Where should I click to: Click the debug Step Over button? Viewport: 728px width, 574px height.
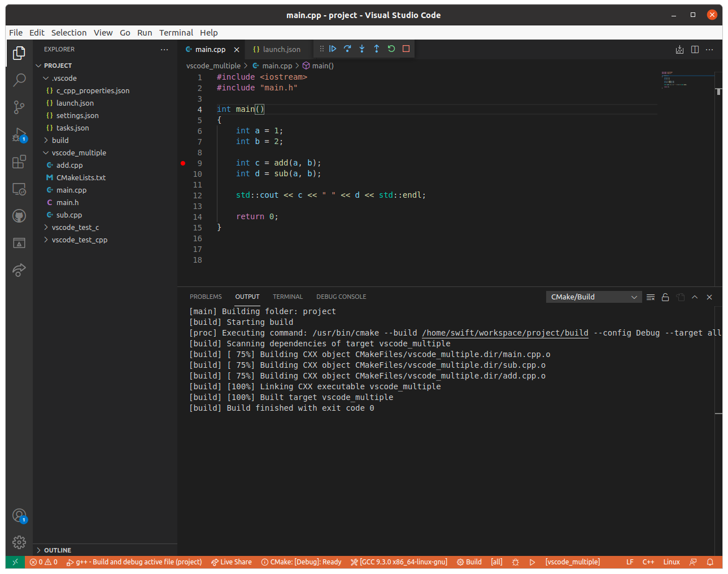click(347, 49)
